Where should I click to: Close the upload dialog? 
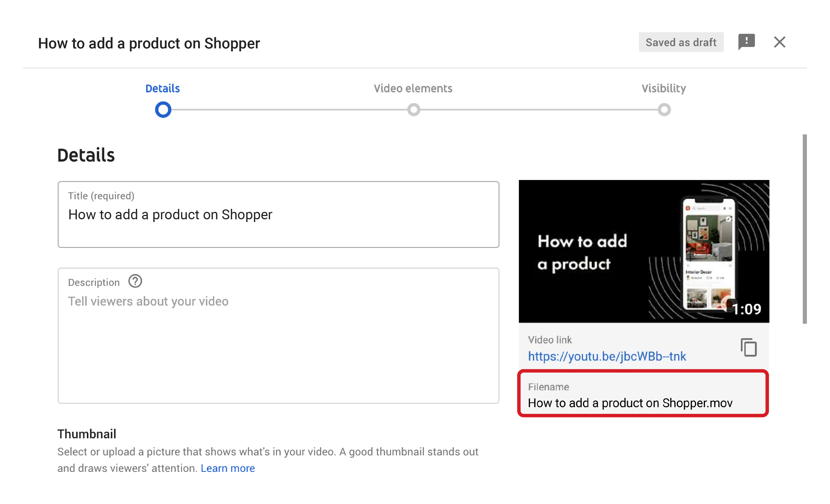(779, 42)
